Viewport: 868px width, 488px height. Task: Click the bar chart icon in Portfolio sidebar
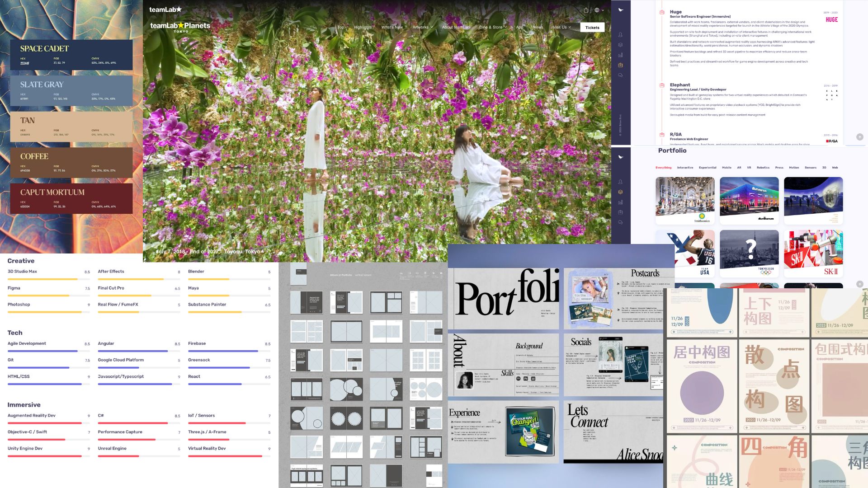620,202
